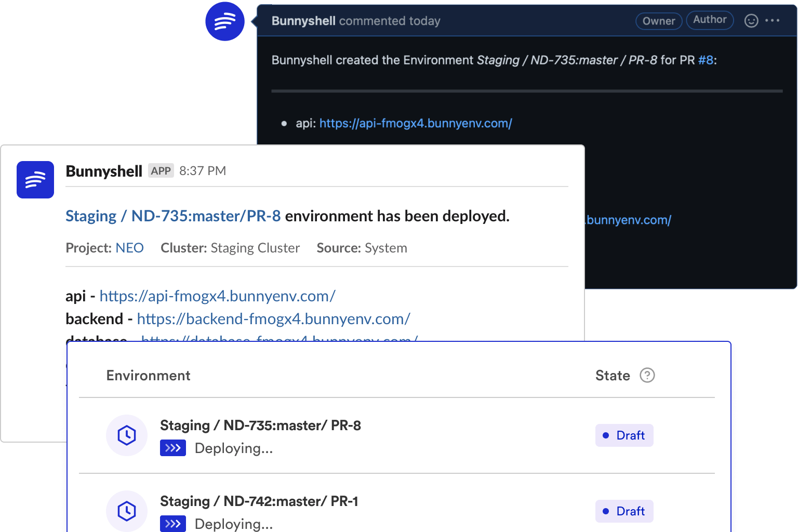Click Deploying... status under ND-735 PR-8
This screenshot has height=532, width=798.
[x=234, y=448]
